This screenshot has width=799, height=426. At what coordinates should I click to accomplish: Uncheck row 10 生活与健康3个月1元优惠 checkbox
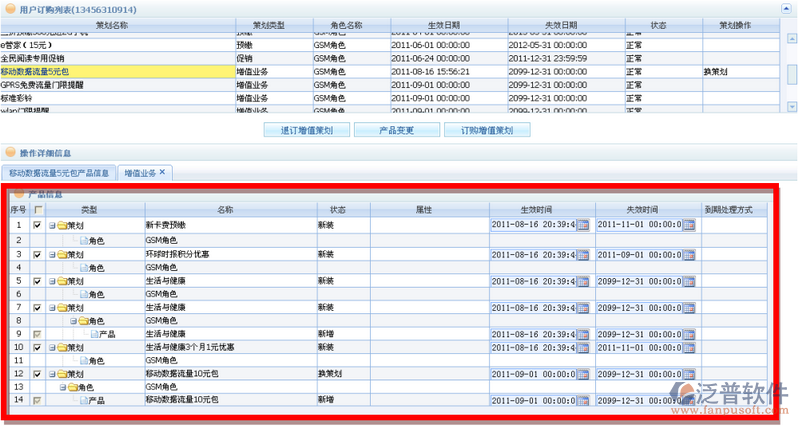(38, 347)
